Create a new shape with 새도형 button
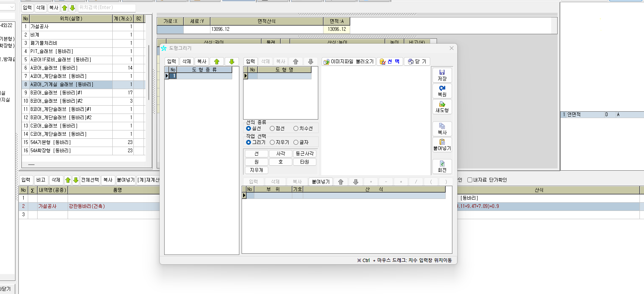Viewport: 644px width, 294px height. (x=442, y=107)
